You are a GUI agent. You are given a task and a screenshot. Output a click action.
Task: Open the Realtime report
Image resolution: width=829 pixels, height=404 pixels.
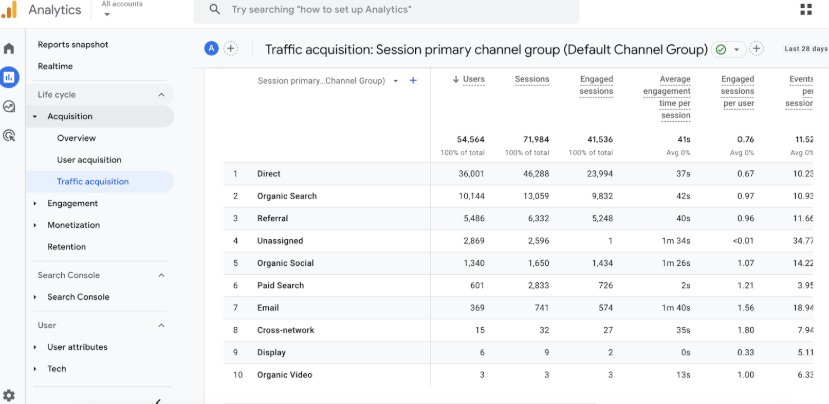pos(55,66)
